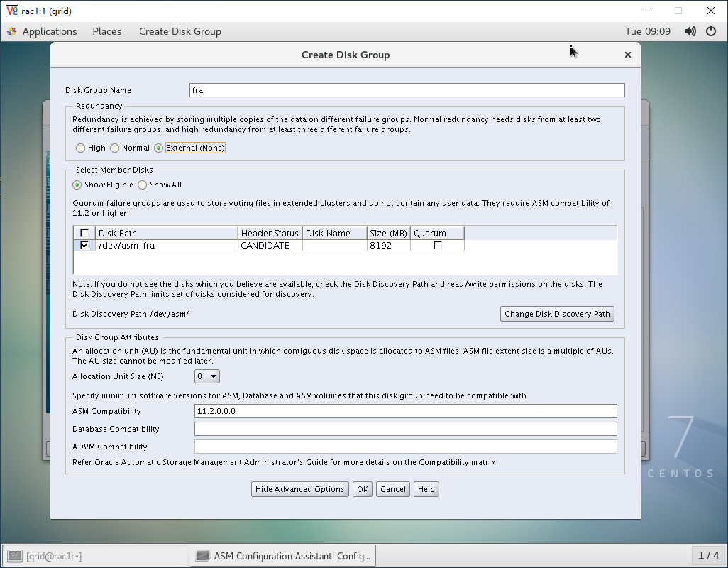Click the Disk Group Name field
Viewport: 728px width, 568px height.
[x=407, y=90]
